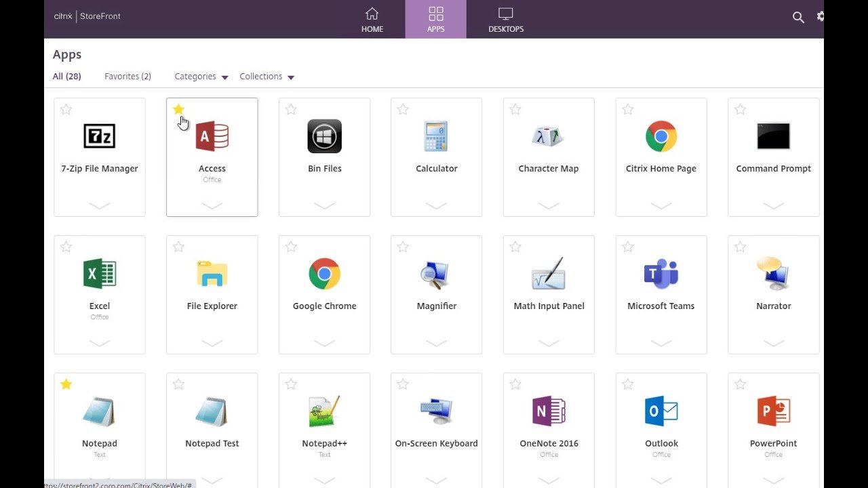Click the Apps page heading

[67, 55]
